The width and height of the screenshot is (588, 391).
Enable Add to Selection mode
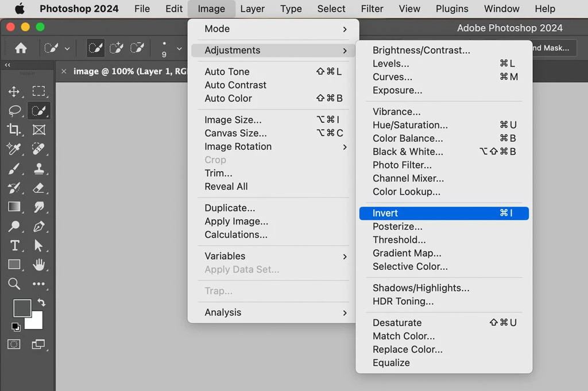coord(116,48)
